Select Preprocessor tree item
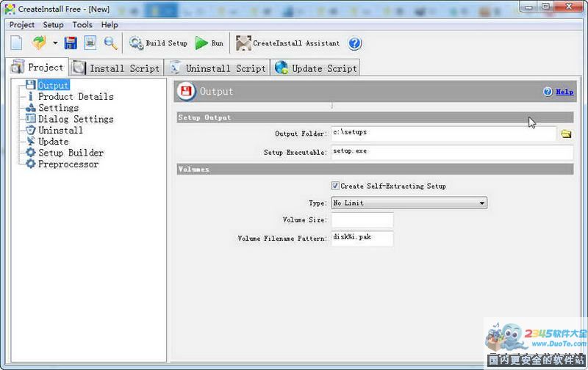Image resolution: width=588 pixels, height=370 pixels. point(68,164)
